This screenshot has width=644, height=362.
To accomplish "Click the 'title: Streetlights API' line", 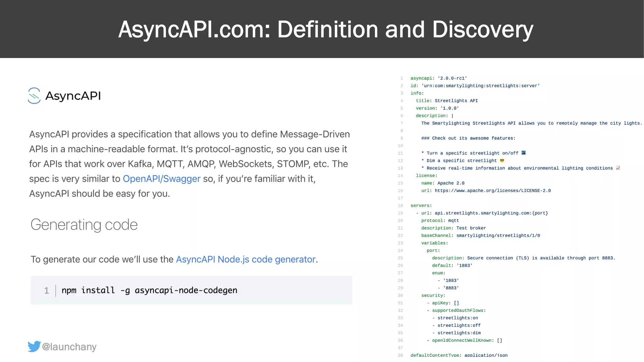I will coord(447,101).
